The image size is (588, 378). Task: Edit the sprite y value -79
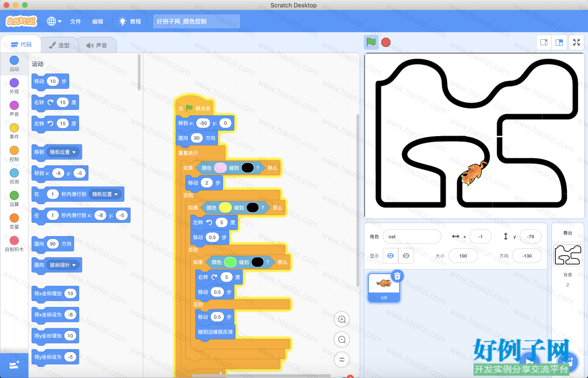(530, 237)
